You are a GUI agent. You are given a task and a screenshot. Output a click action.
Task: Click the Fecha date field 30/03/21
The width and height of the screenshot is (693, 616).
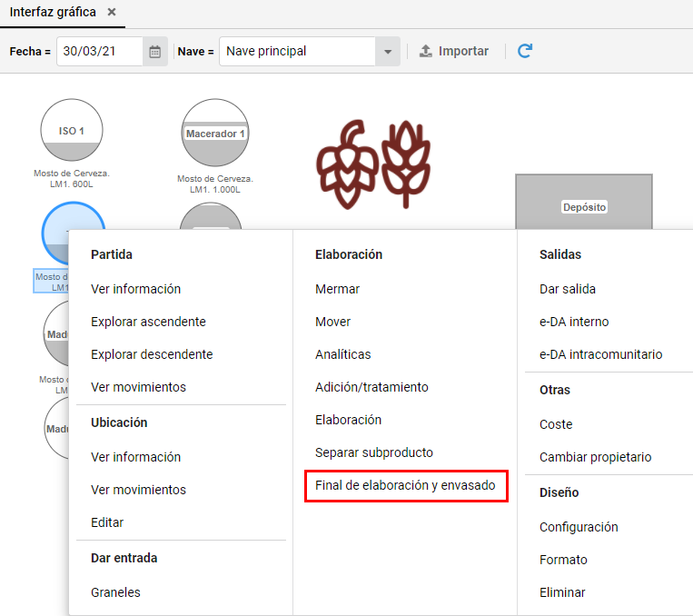tap(100, 52)
